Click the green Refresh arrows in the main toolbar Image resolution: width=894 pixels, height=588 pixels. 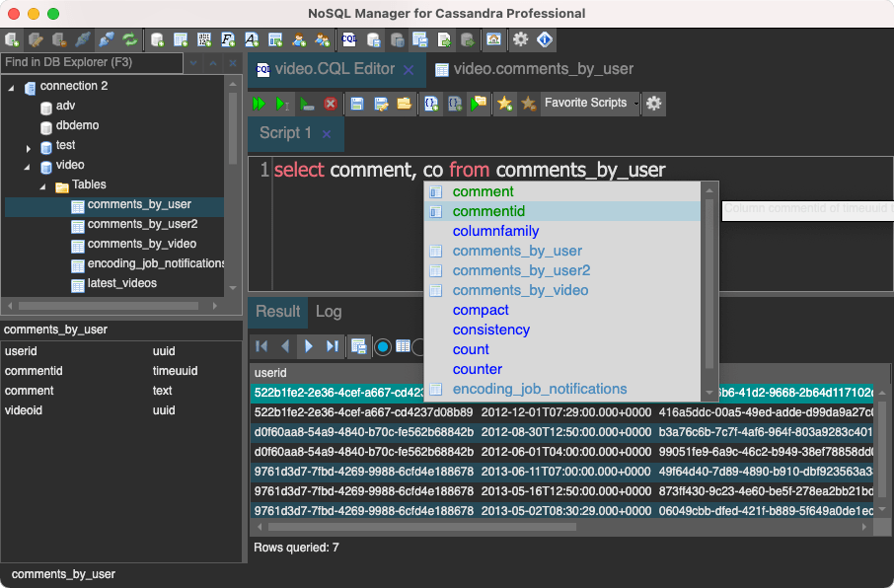click(129, 40)
